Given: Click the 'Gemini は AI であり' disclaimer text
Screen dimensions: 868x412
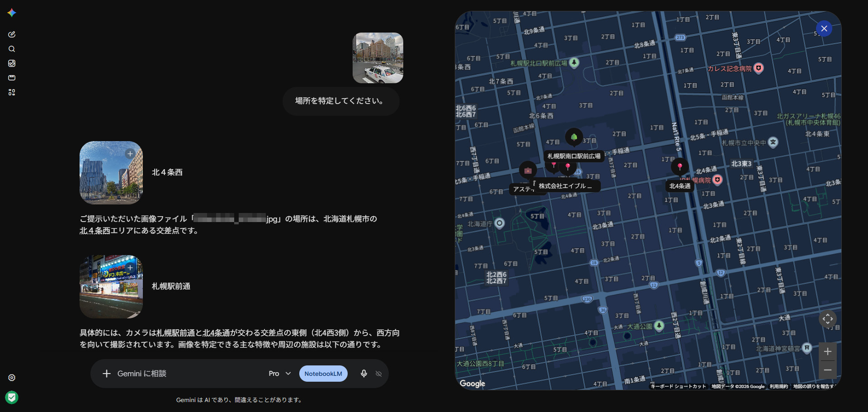Looking at the screenshot, I should (240, 400).
